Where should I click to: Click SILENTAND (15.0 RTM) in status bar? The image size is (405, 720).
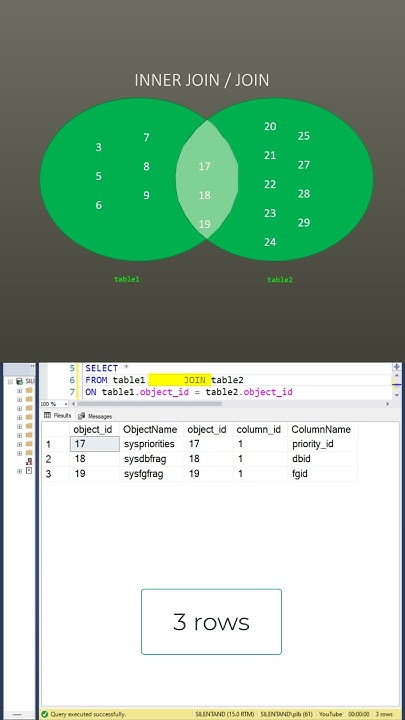click(225, 714)
